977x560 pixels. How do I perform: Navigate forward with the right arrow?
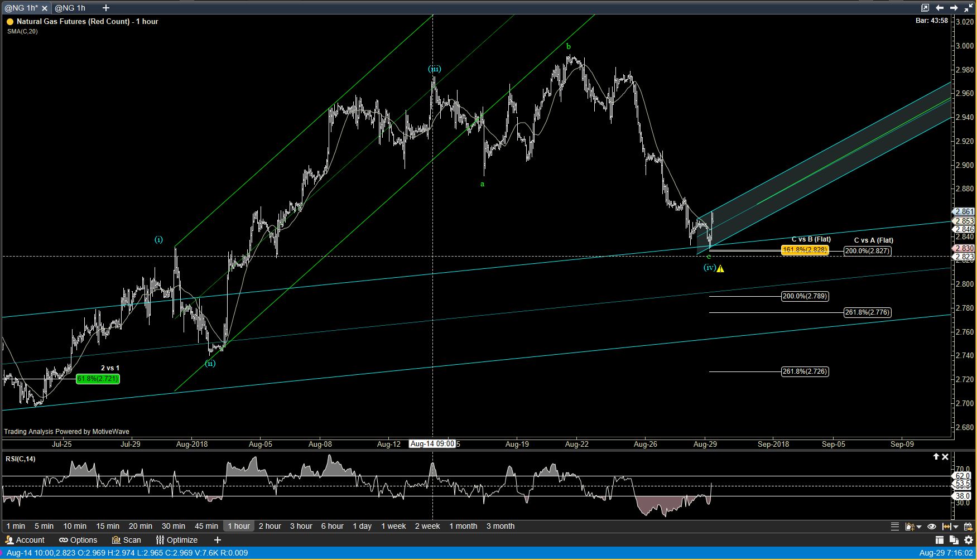(954, 8)
